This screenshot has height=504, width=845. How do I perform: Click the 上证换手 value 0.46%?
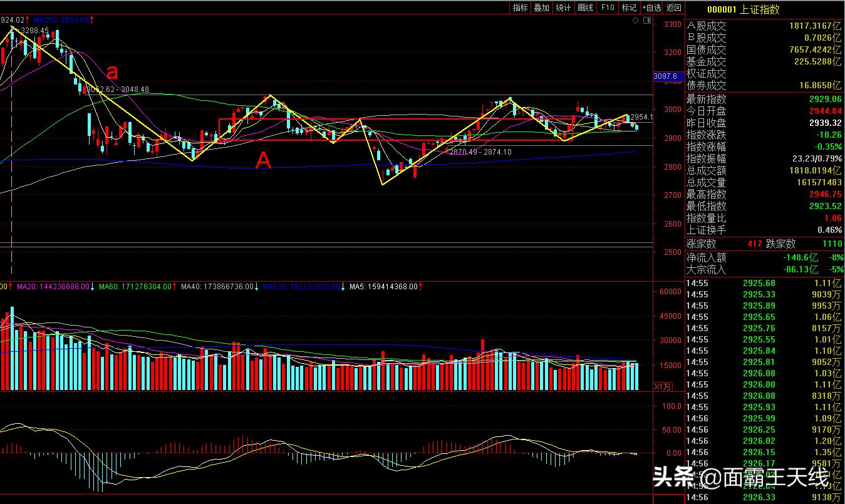(829, 230)
